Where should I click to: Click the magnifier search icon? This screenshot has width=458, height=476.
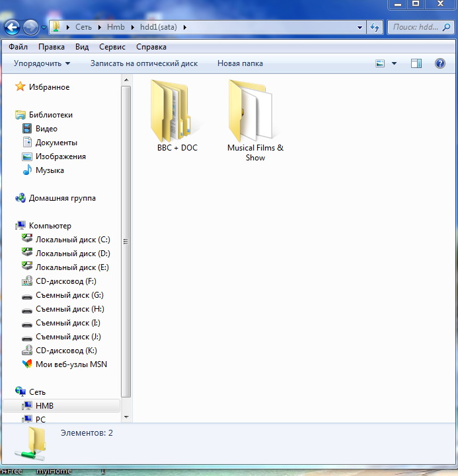tap(446, 27)
